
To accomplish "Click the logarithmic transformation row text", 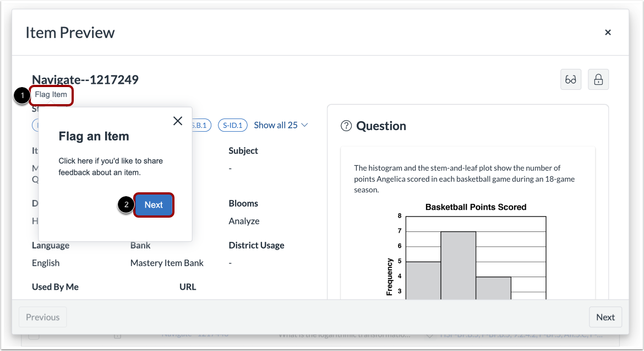I will pos(344,335).
